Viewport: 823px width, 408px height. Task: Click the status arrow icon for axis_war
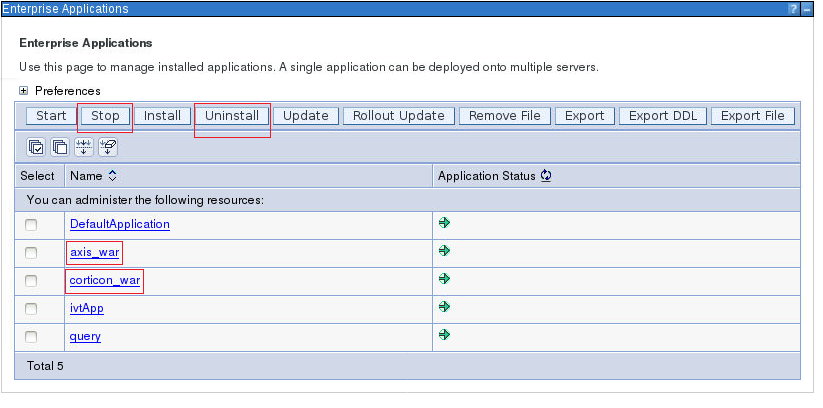pyautogui.click(x=445, y=251)
